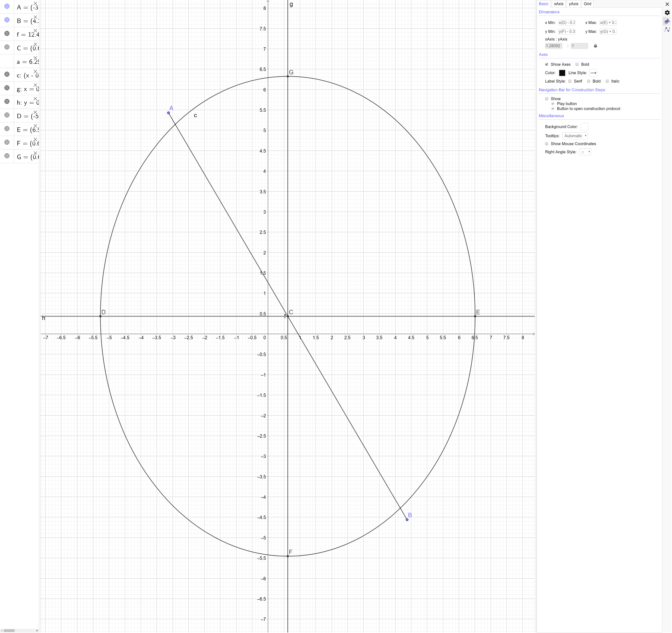
Task: Open the axes Line Style selector
Action: click(594, 73)
